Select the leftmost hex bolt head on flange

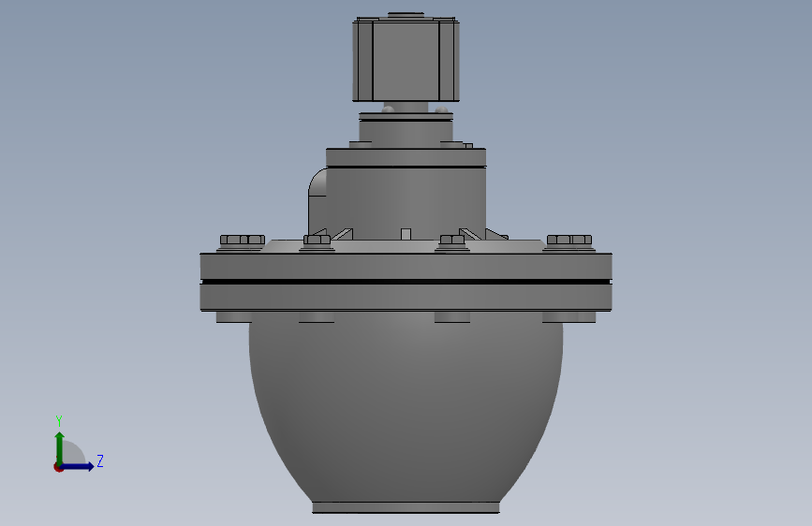coord(243,240)
